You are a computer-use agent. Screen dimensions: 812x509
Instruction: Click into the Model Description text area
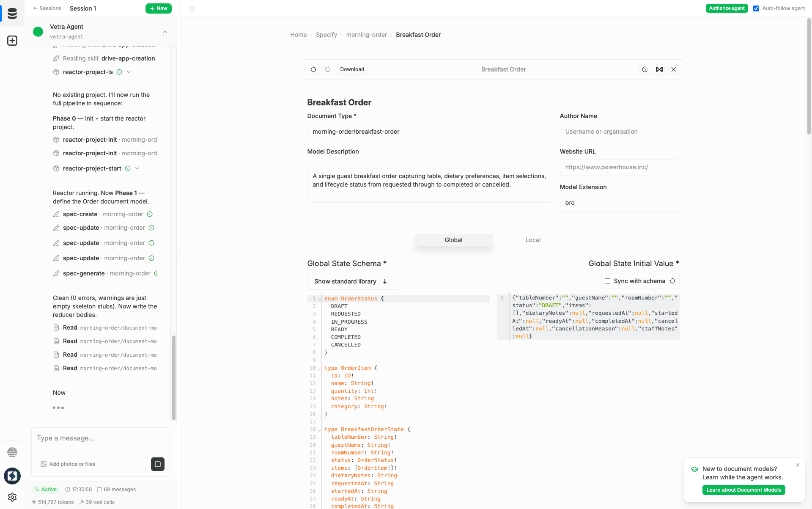tap(430, 185)
